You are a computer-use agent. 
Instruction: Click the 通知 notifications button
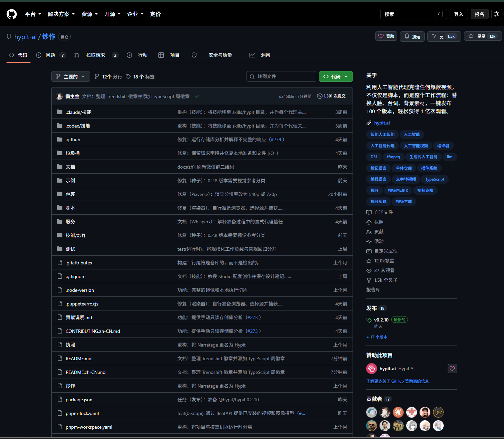click(x=412, y=36)
